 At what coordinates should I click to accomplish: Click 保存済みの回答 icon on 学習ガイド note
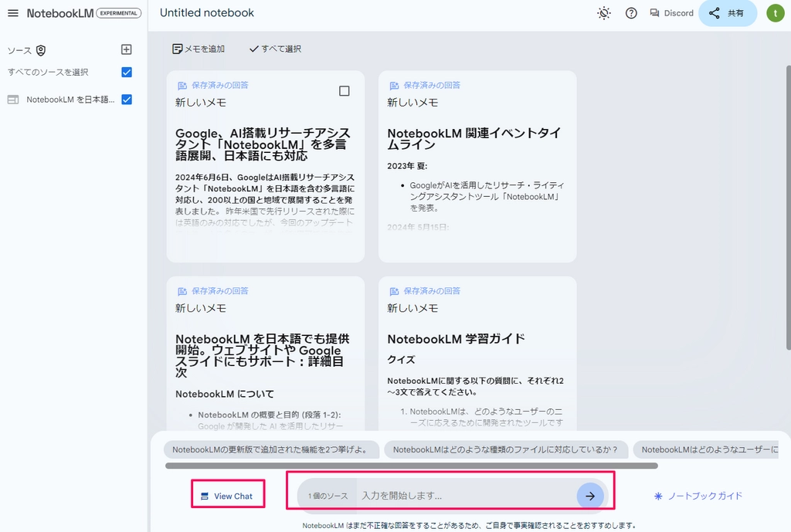tap(394, 291)
